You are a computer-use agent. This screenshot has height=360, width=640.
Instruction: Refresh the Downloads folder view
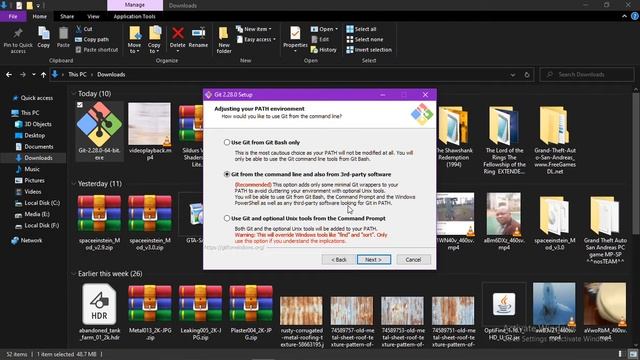pyautogui.click(x=527, y=75)
